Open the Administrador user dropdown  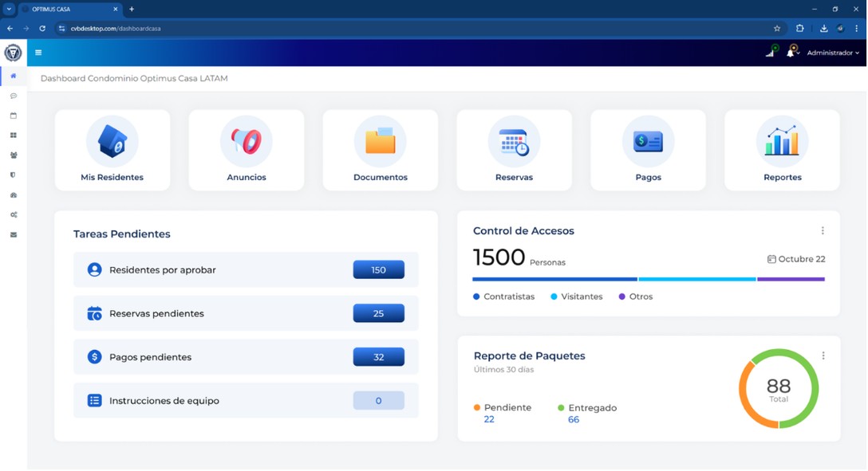833,53
